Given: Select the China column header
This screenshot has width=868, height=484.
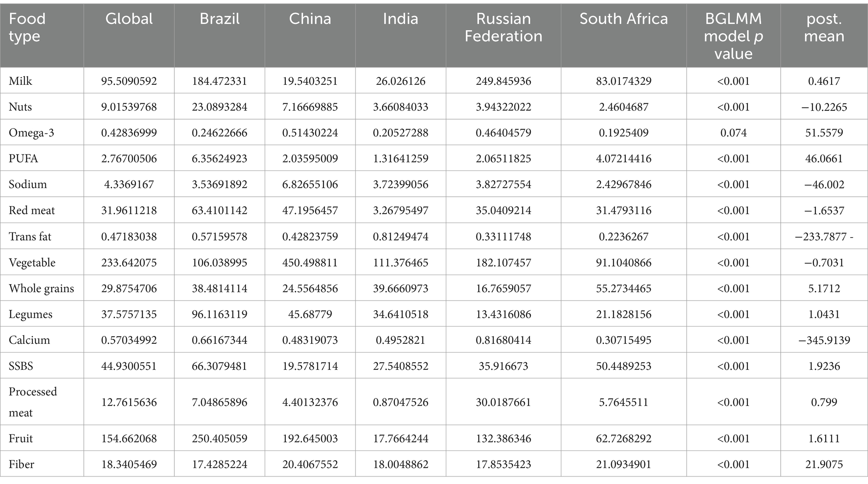Looking at the screenshot, I should pyautogui.click(x=310, y=19).
